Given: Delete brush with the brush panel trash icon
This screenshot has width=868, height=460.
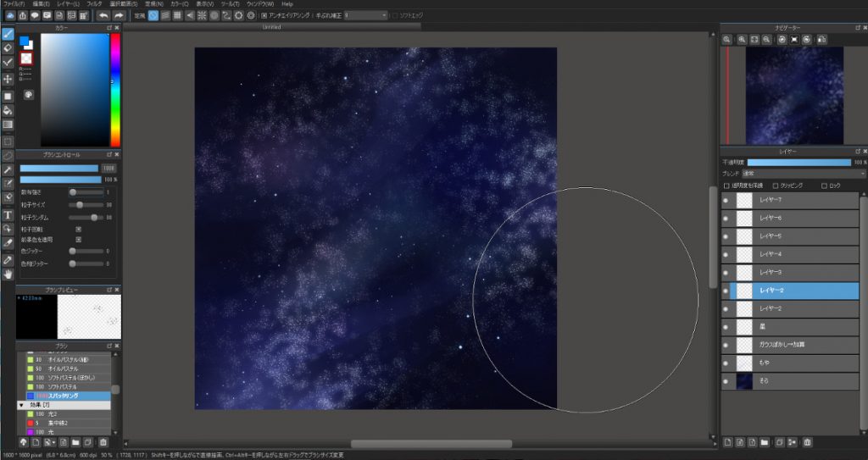Looking at the screenshot, I should 103,442.
